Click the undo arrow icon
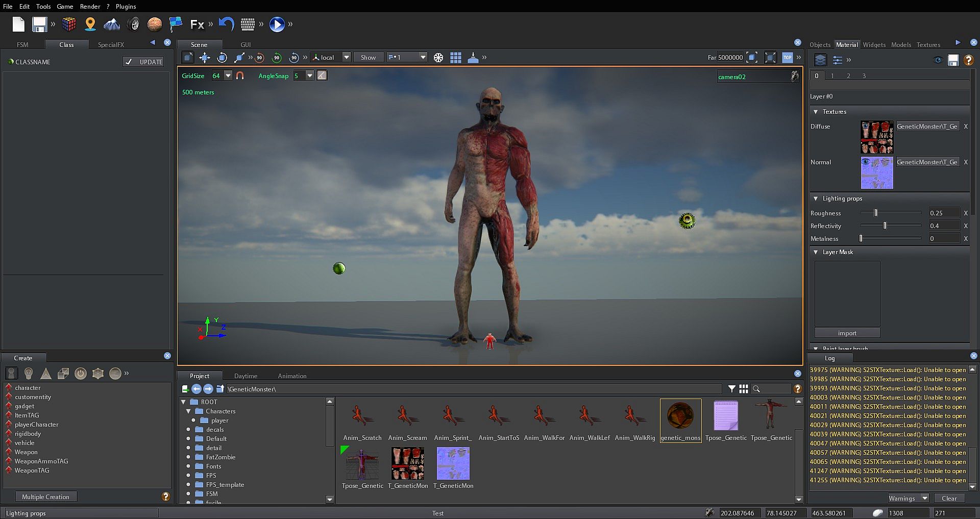Screen dimensions: 980x519 pyautogui.click(x=226, y=24)
